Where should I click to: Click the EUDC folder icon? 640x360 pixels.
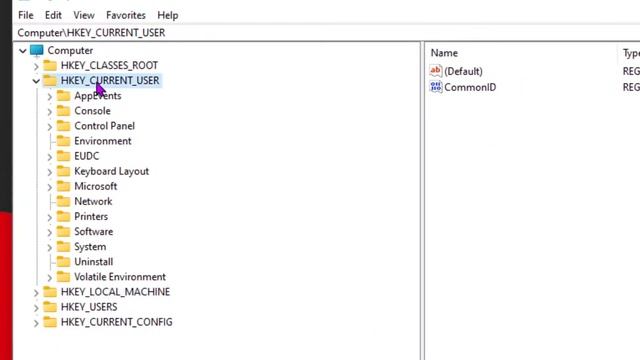click(x=63, y=156)
